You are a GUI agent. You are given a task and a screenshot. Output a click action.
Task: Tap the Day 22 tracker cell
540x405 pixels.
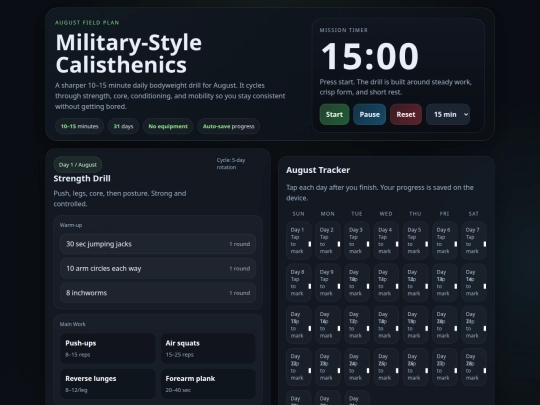(x=299, y=367)
